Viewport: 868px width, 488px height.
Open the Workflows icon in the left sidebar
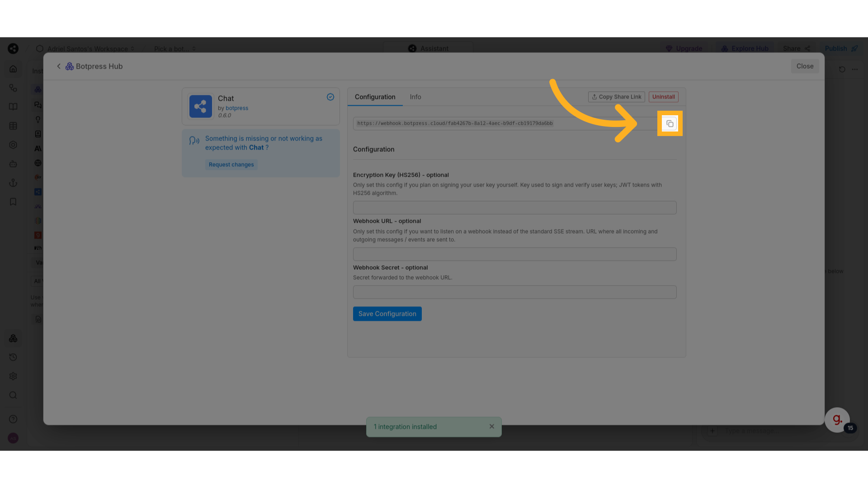tap(13, 88)
